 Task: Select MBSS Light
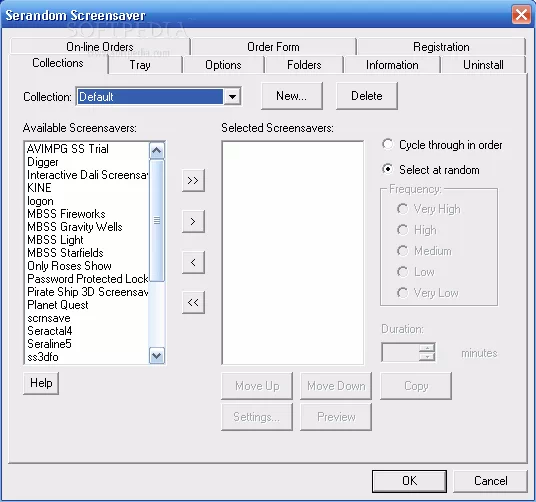[87, 240]
